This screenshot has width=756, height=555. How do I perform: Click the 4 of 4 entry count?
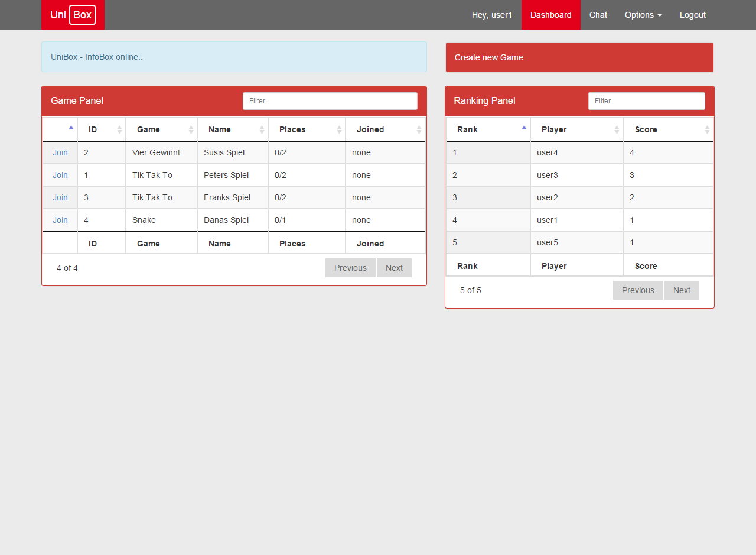coord(67,268)
